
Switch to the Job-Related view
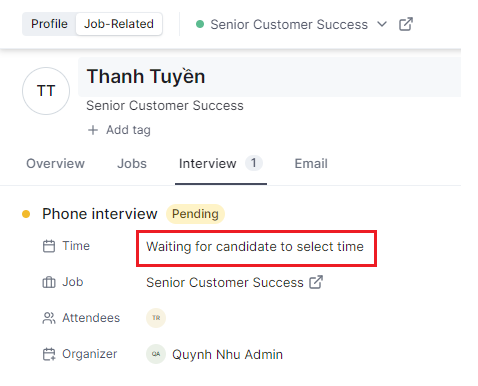coord(119,24)
